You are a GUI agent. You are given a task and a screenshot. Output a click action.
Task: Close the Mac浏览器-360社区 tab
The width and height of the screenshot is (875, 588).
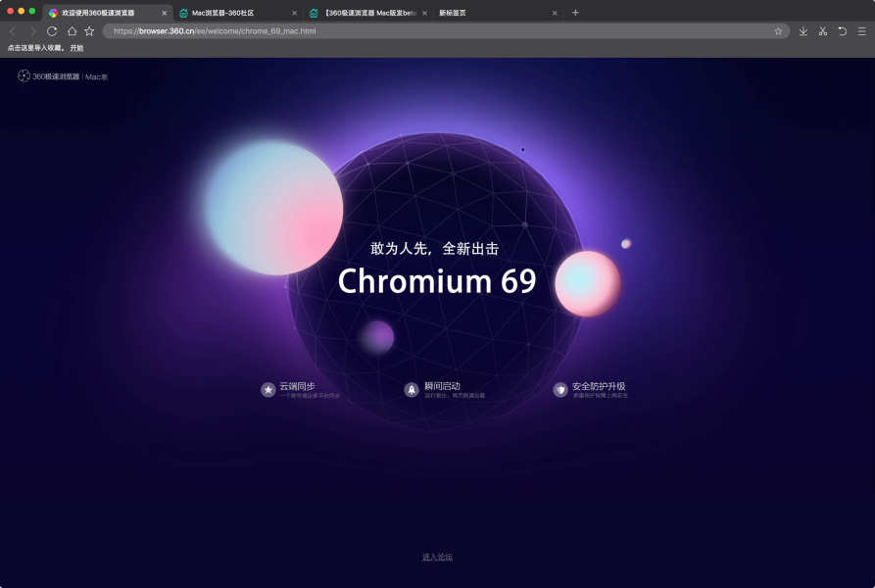point(294,13)
